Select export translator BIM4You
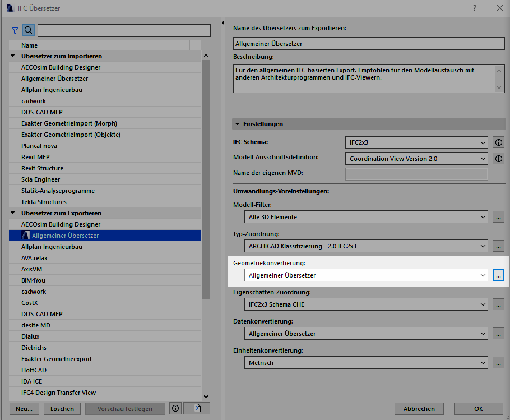This screenshot has width=510, height=420. 105,280
